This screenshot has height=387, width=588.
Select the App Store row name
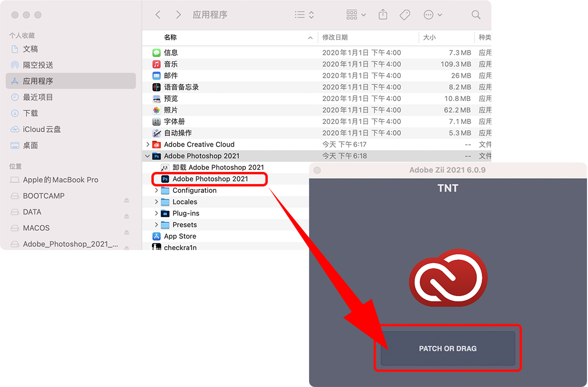click(180, 236)
